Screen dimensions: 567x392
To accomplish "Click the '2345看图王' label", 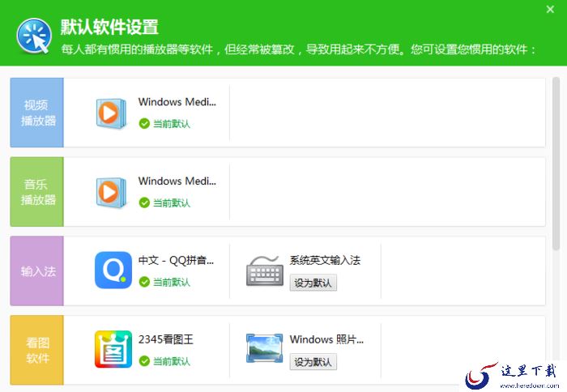I will (165, 339).
